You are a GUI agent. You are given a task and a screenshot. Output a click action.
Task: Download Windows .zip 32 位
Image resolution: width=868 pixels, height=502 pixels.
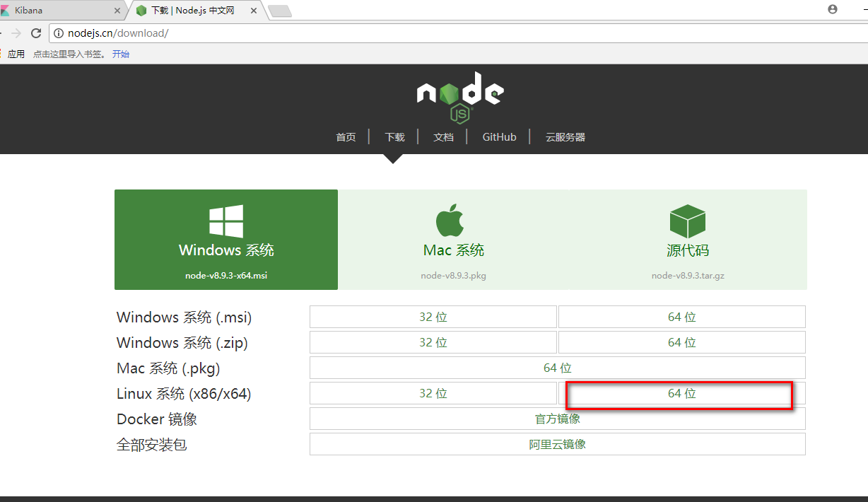(x=433, y=342)
